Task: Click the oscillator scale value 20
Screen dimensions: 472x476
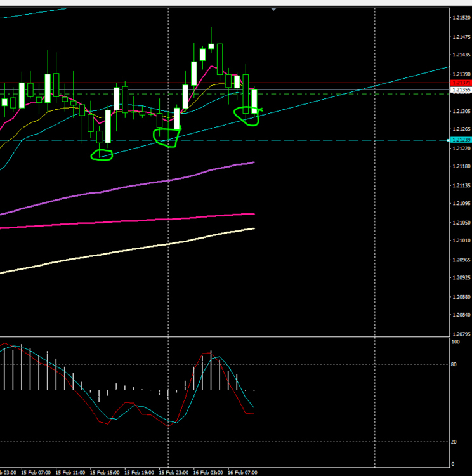Action: tap(454, 442)
